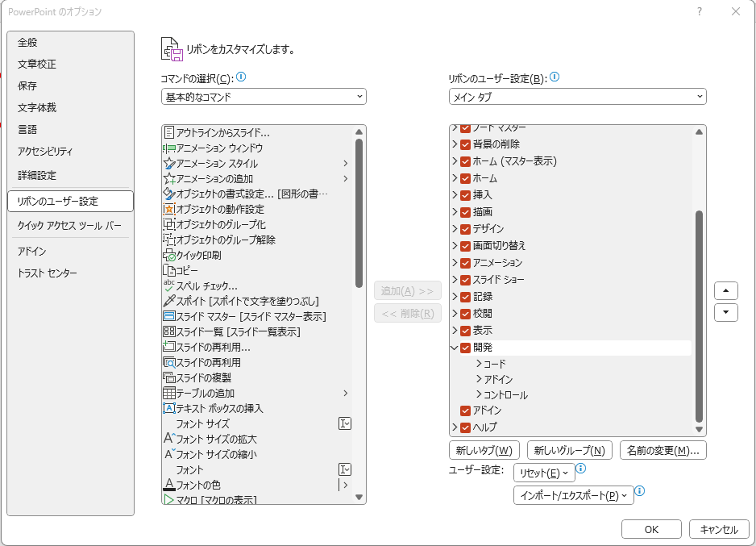Uncheck the ホーム (マスター表示) checkbox
The image size is (756, 546).
[465, 161]
